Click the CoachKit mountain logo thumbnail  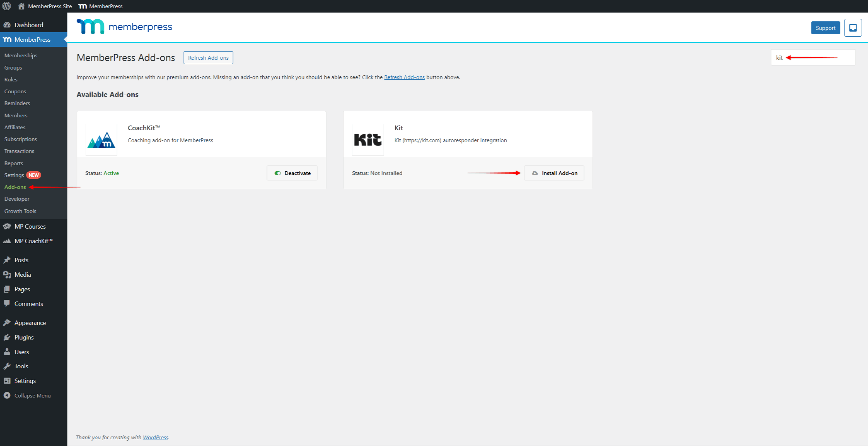[101, 140]
